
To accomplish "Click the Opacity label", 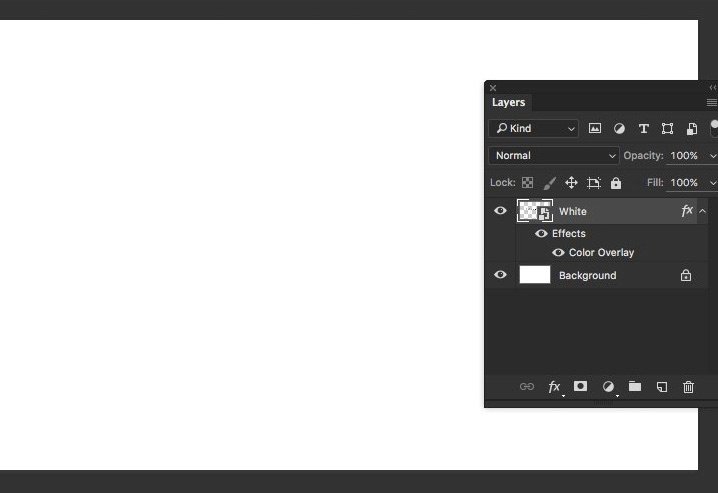I will coord(643,156).
